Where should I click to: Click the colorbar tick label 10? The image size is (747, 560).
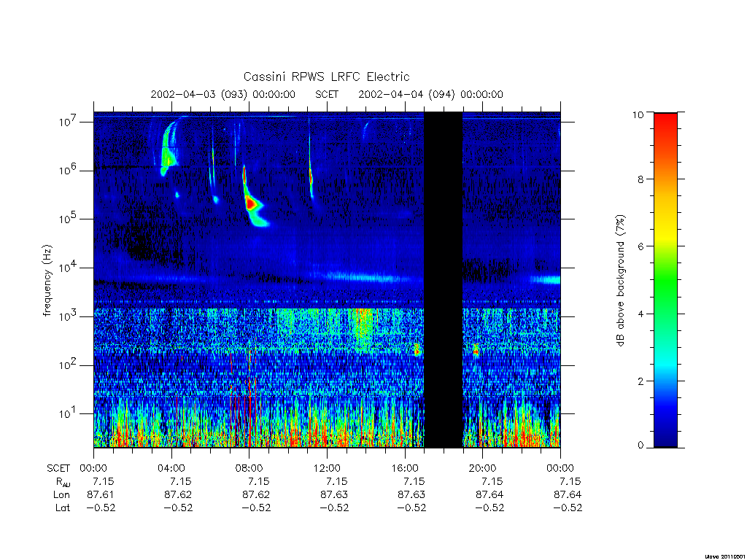638,114
